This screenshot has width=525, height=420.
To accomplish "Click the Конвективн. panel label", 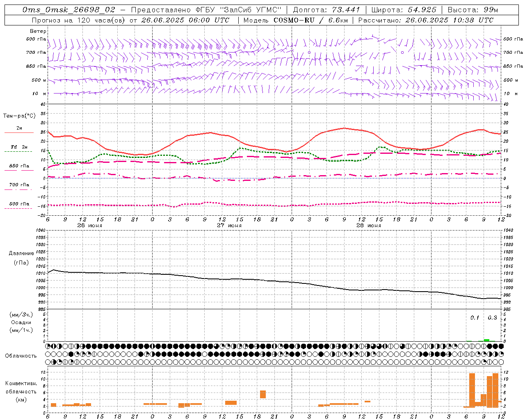I will [x=21, y=383].
